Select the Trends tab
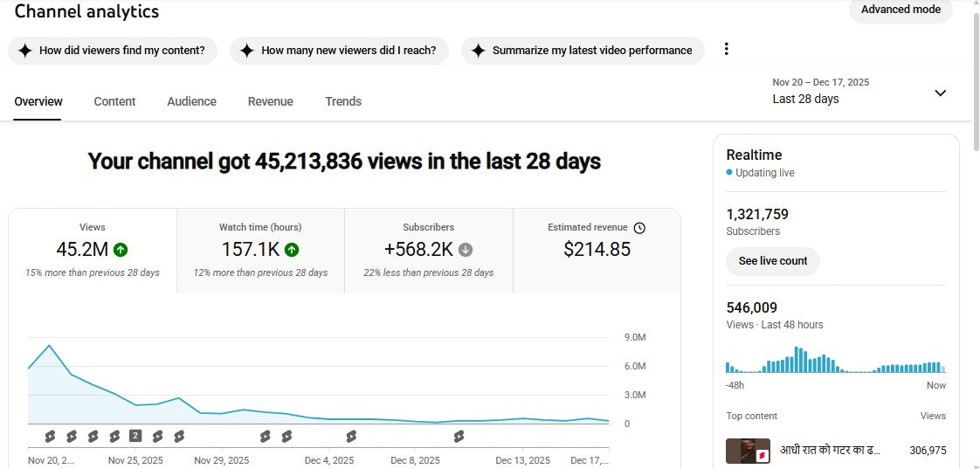 tap(343, 101)
